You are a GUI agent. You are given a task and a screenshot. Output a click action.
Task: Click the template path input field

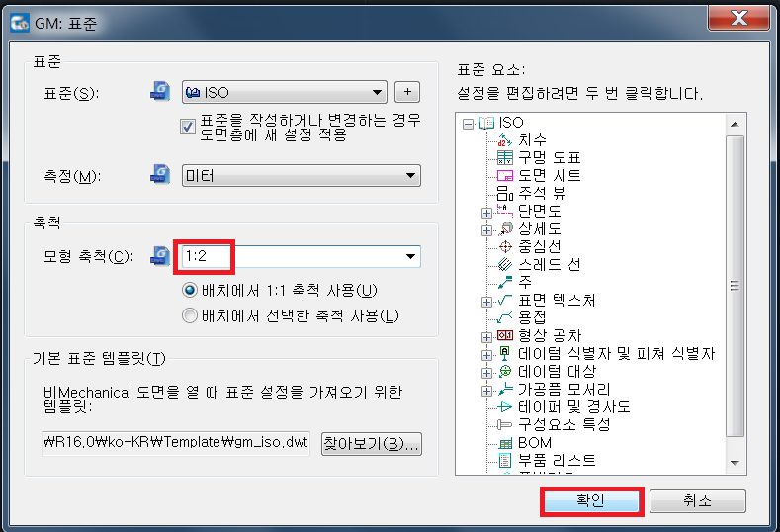(176, 443)
